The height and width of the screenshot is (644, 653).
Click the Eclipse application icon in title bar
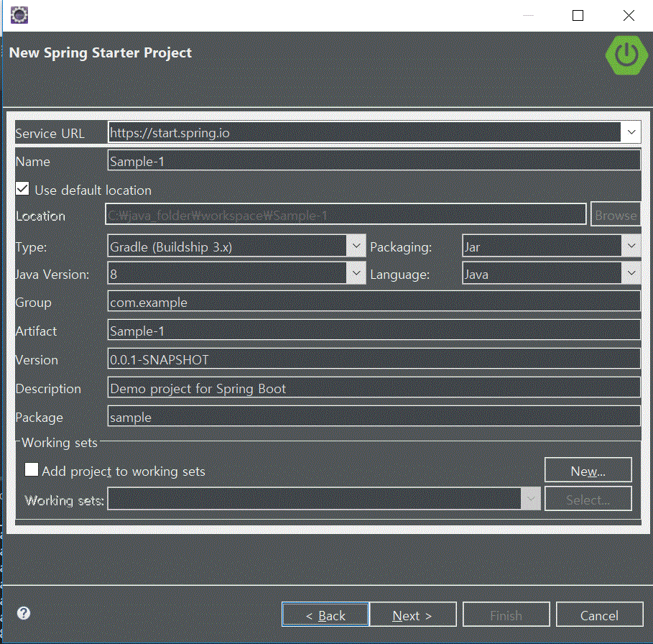(x=19, y=15)
